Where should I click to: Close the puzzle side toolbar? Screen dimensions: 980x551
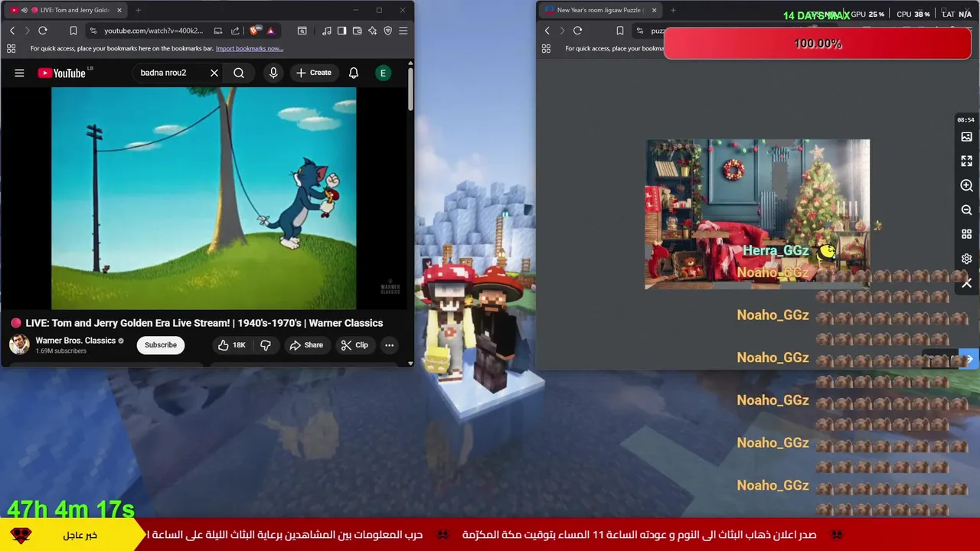coord(966,283)
